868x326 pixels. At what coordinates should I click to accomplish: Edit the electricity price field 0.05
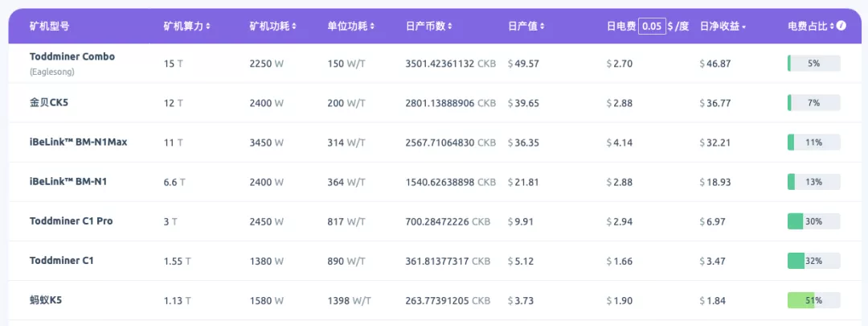(x=652, y=26)
